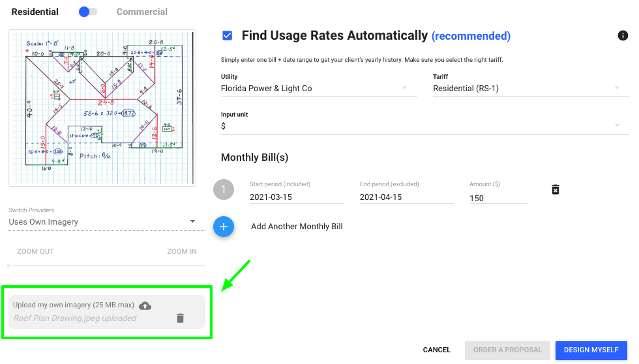This screenshot has width=639, height=364.
Task: Click the Design Myself button
Action: tap(591, 350)
